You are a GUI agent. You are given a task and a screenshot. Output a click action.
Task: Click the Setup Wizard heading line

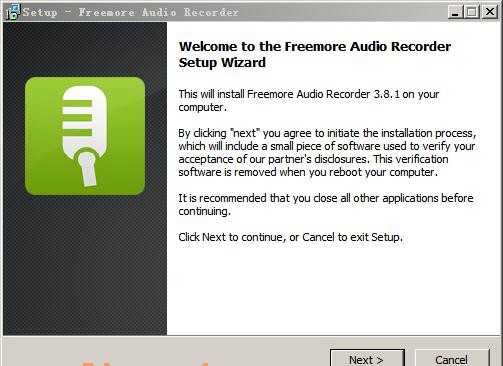[x=222, y=63]
